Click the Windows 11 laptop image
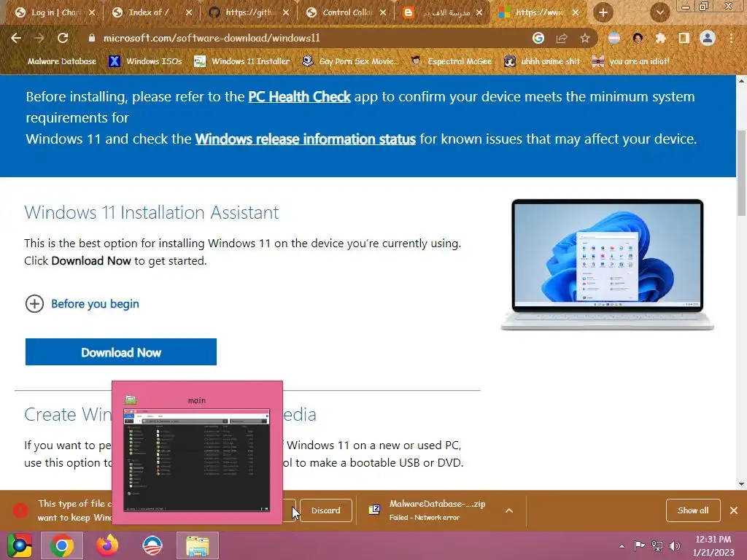 tap(608, 264)
